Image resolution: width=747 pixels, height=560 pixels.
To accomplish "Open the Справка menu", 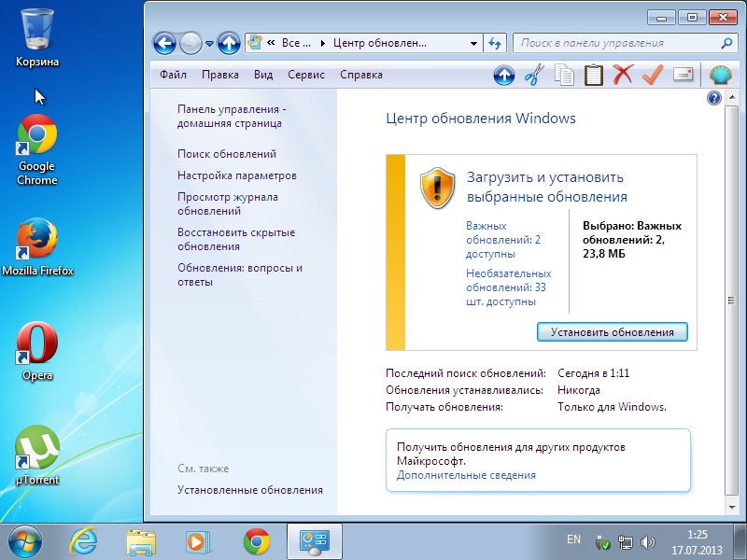I will [361, 75].
